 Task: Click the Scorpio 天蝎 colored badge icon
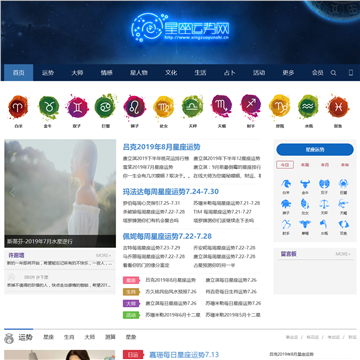[x=222, y=106]
